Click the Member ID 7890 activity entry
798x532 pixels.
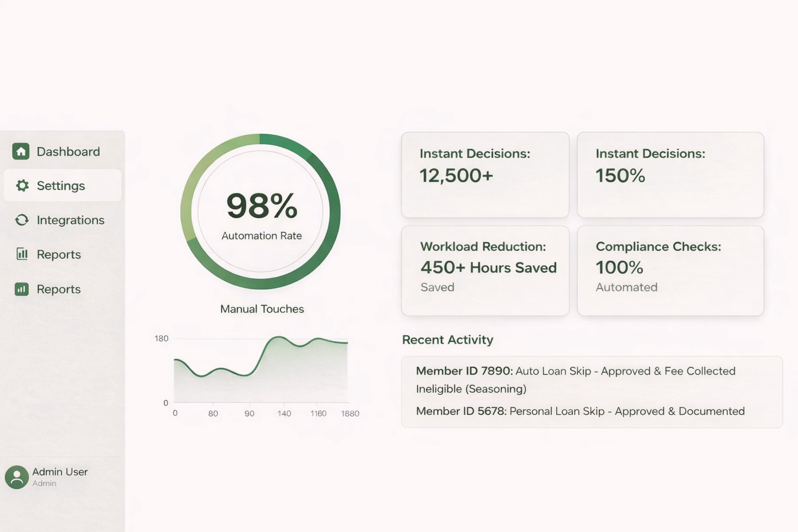pos(576,380)
